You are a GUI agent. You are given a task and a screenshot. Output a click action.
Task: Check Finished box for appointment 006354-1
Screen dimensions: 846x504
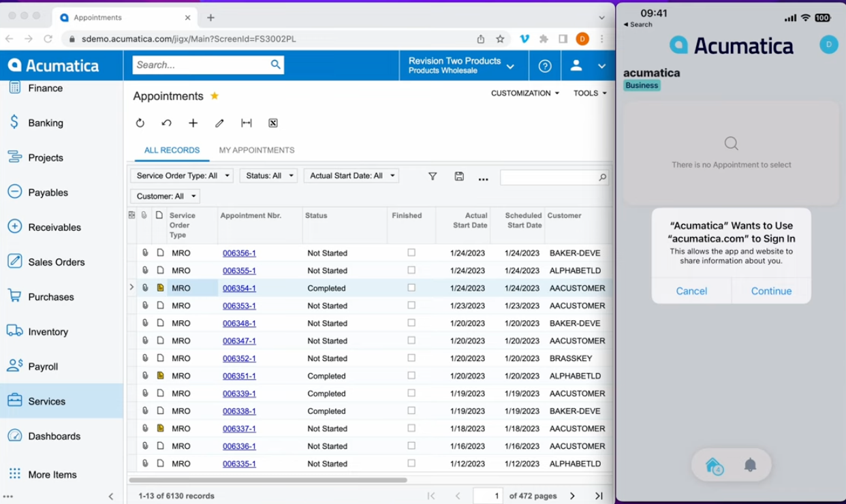pyautogui.click(x=411, y=288)
